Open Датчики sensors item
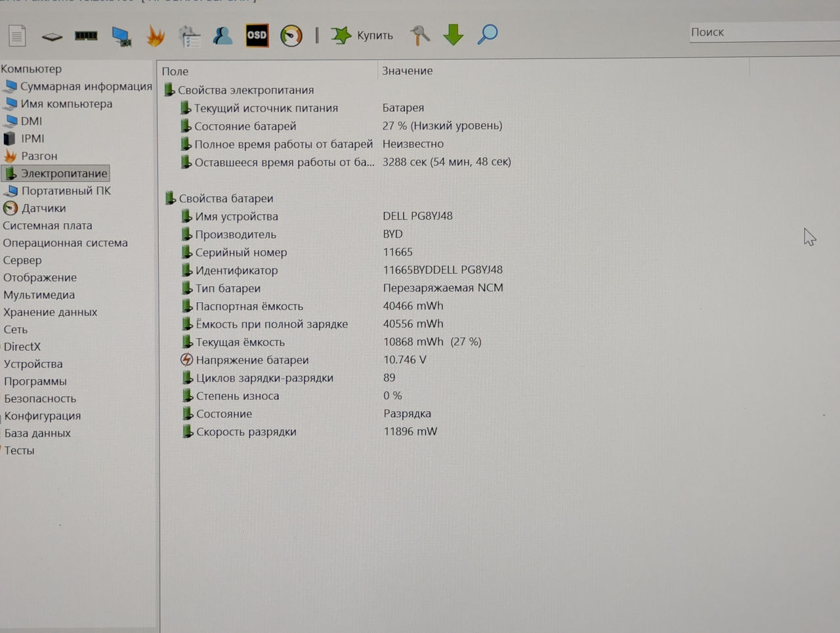The width and height of the screenshot is (840, 633). 35,208
